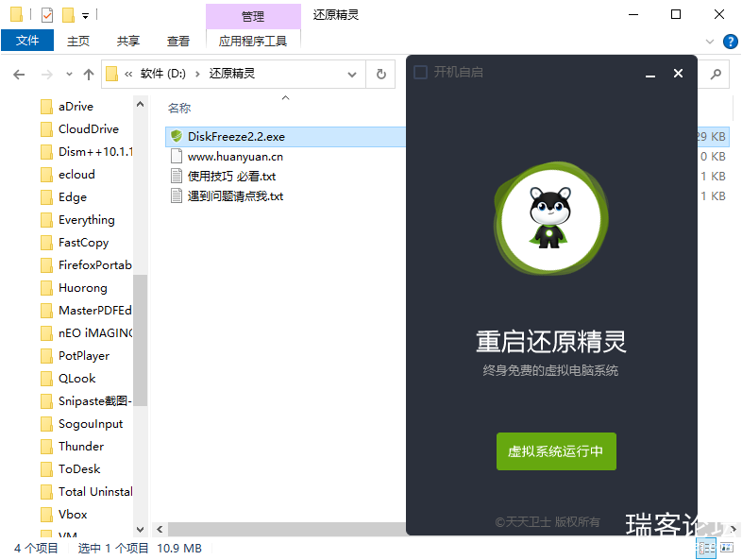This screenshot has height=560, width=742.
Task: Select the Everything folder in tree
Action: click(87, 220)
